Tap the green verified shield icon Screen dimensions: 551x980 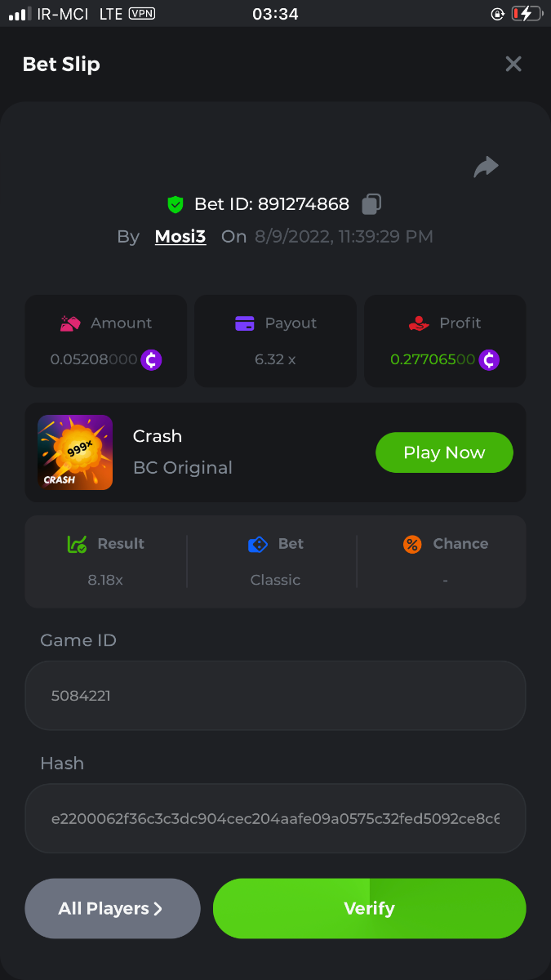click(176, 204)
